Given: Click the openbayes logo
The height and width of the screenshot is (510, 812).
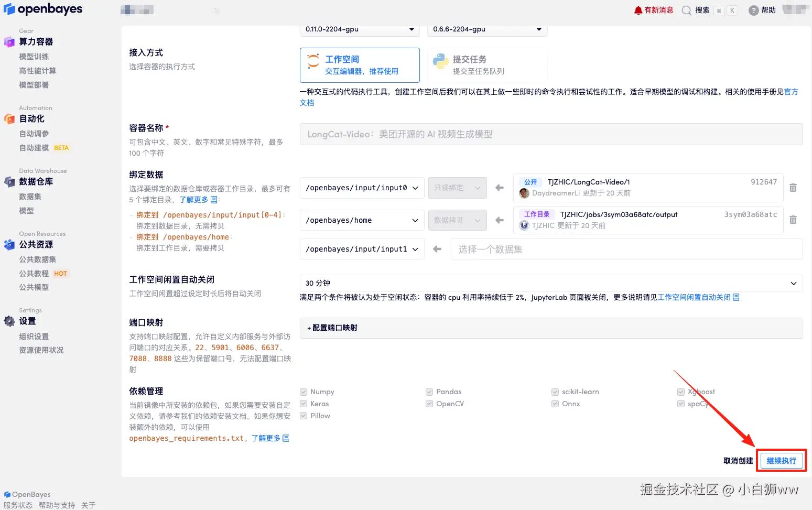Looking at the screenshot, I should [x=43, y=9].
